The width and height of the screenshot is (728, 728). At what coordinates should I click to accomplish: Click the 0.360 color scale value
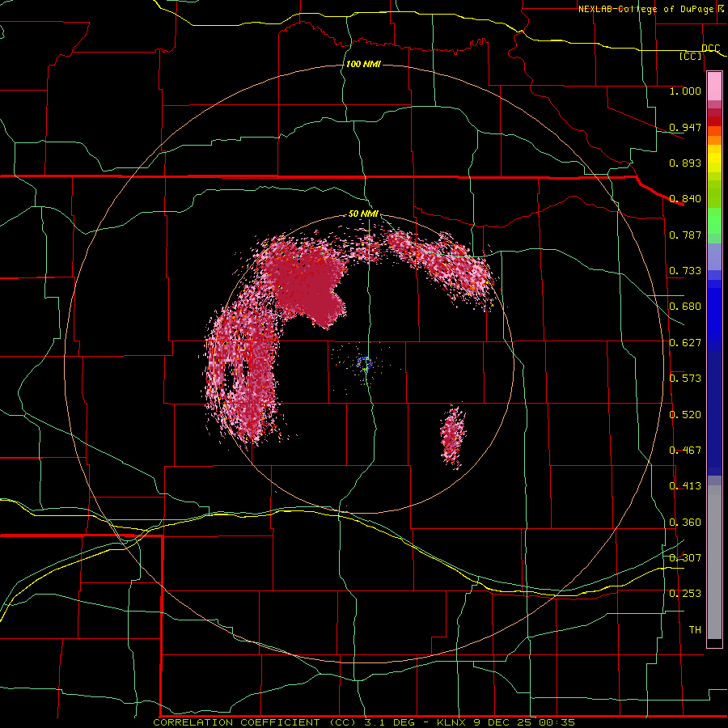coord(685,523)
